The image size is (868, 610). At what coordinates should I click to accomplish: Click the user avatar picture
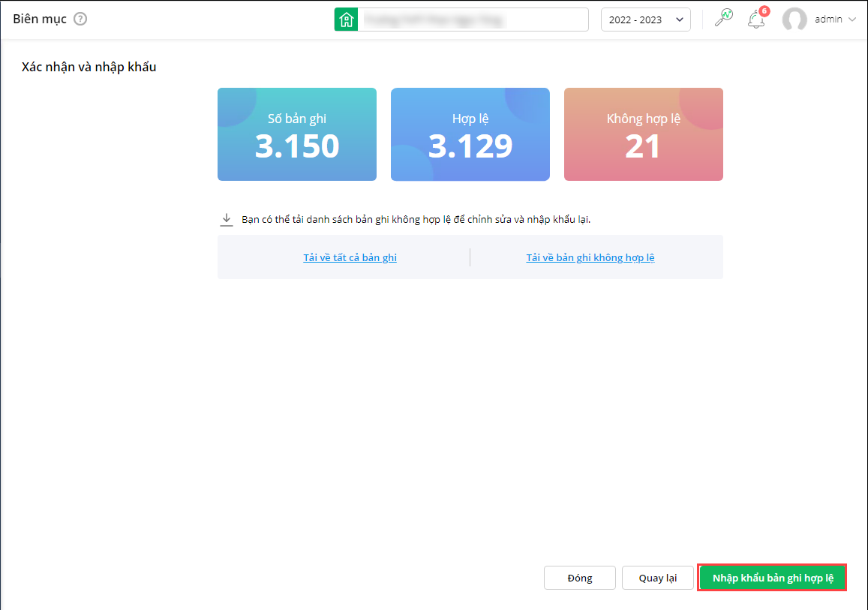[794, 20]
